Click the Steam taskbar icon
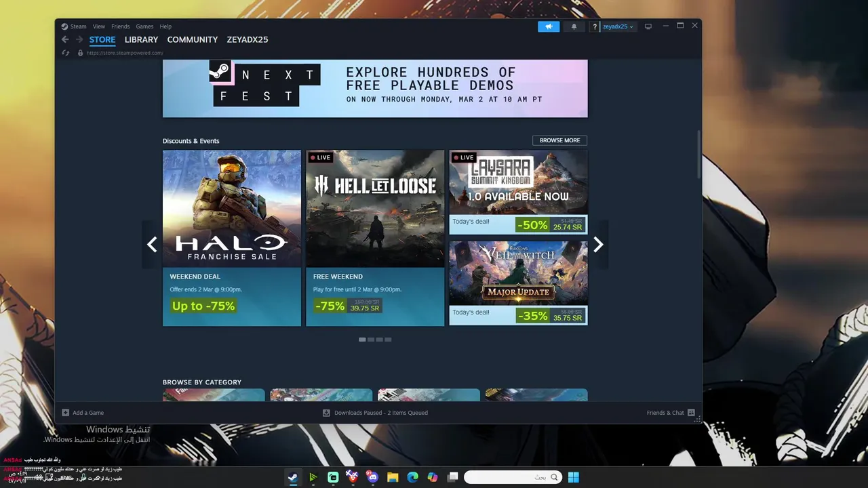Viewport: 868px width, 488px height. pos(293,477)
